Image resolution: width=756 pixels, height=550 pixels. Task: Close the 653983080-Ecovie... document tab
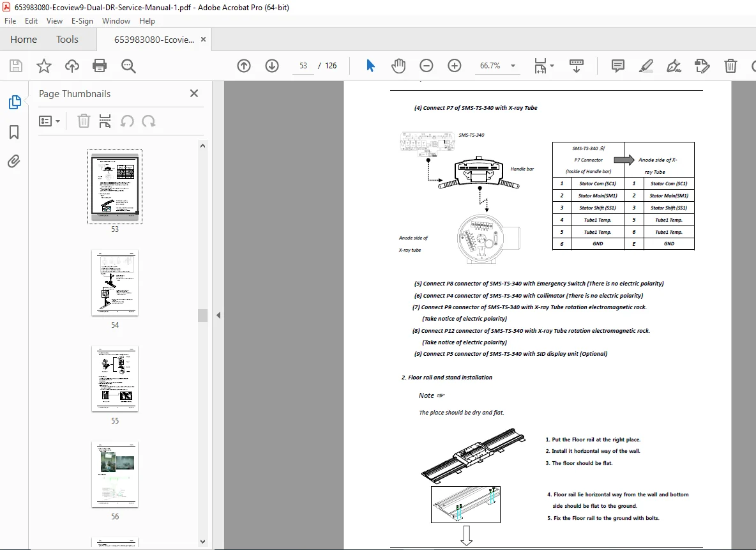[x=204, y=40]
